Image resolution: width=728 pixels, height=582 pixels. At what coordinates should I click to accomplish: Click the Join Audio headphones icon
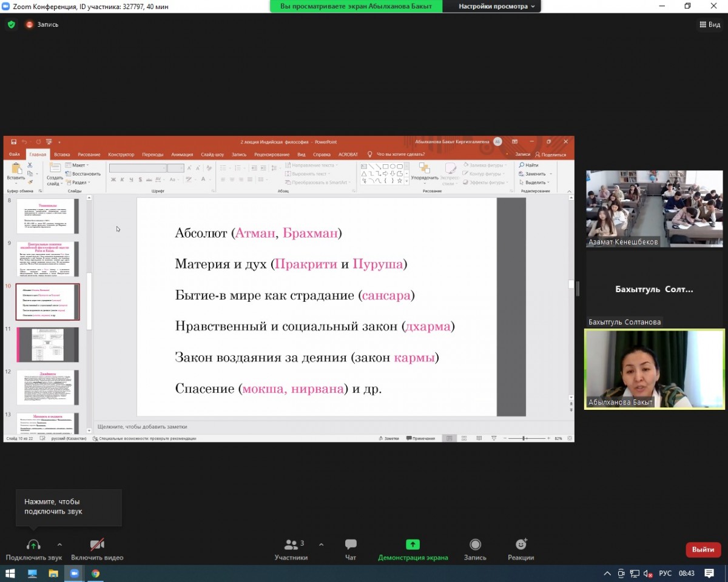(33, 545)
